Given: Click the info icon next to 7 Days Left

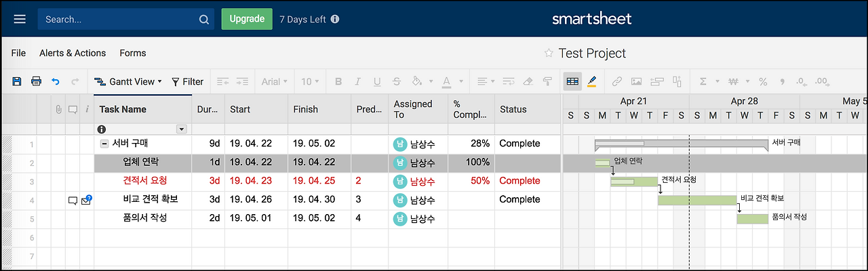Looking at the screenshot, I should point(335,19).
